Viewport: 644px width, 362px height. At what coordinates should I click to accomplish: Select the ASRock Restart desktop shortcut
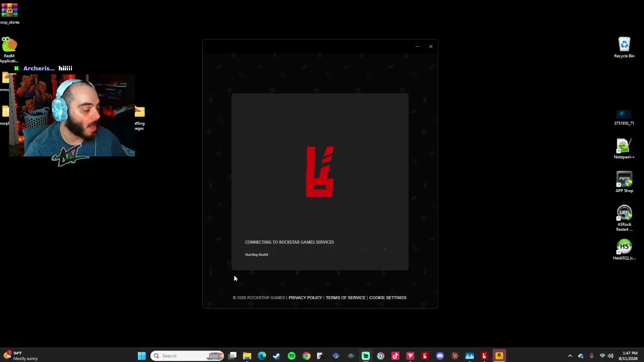pyautogui.click(x=624, y=219)
